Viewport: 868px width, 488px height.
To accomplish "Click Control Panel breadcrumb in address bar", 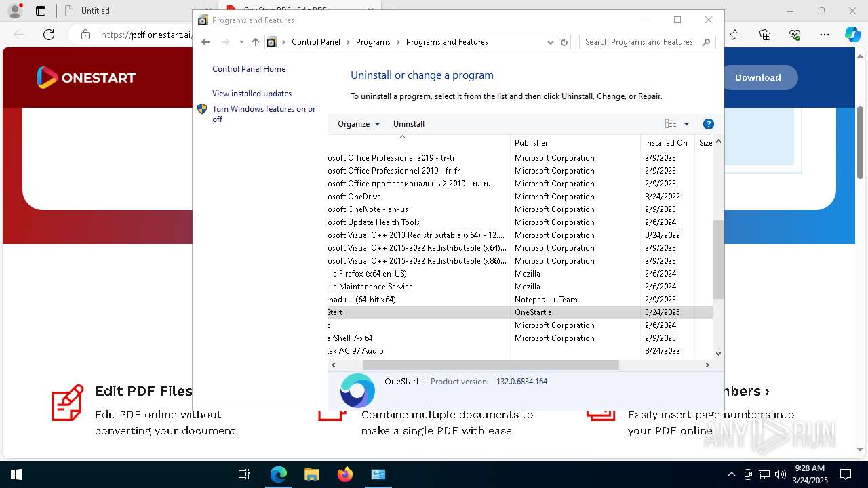I will tap(316, 42).
